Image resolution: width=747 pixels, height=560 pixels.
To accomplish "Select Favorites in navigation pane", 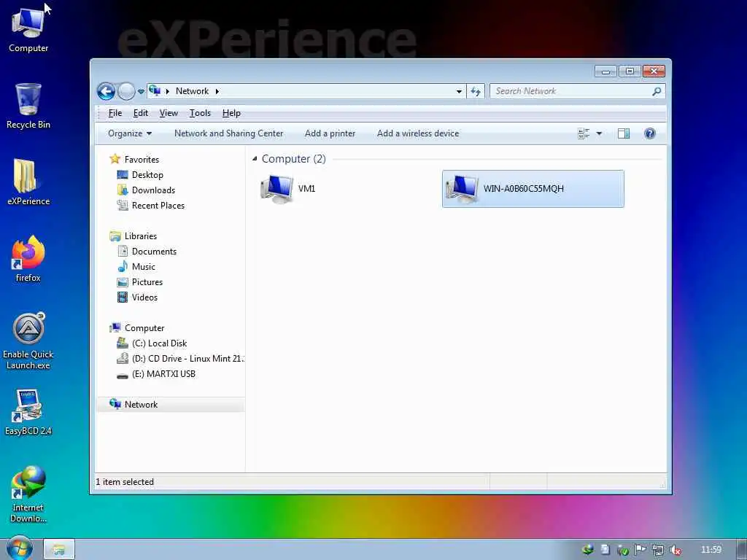I will 142,160.
